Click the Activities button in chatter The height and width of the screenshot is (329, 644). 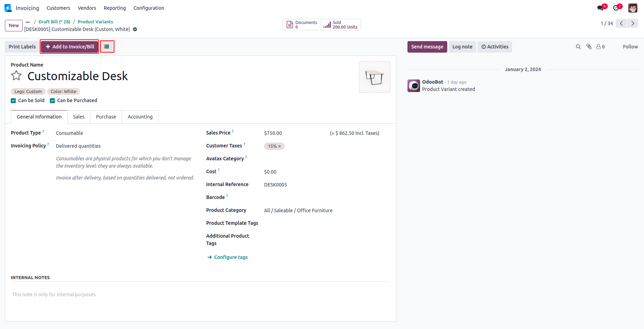click(495, 47)
